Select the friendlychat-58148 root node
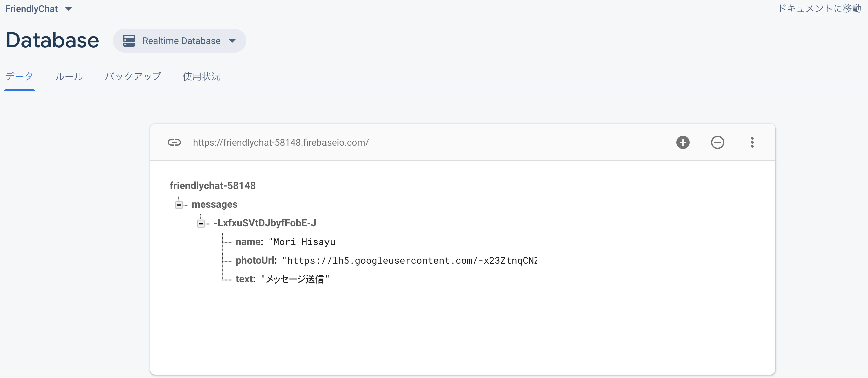Viewport: 868px width, 378px height. coord(212,186)
